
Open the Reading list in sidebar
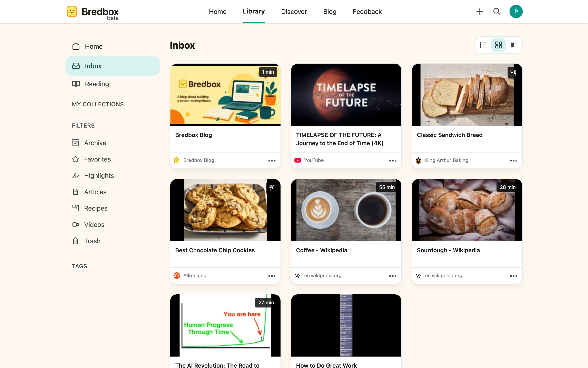[x=112, y=84]
